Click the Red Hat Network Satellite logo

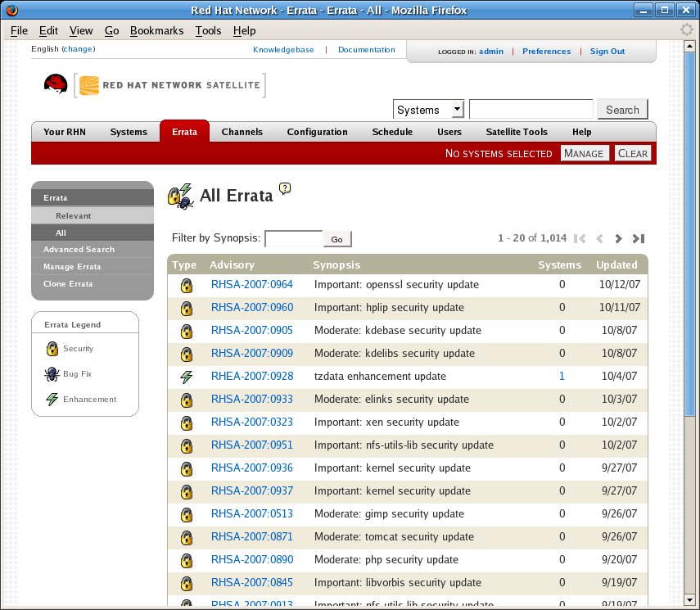(x=169, y=85)
